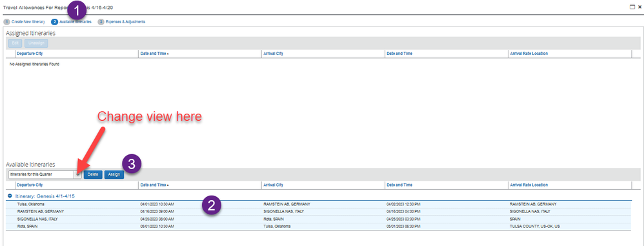Click the Delete button
Image resolution: width=644 pixels, height=246 pixels.
[x=93, y=174]
